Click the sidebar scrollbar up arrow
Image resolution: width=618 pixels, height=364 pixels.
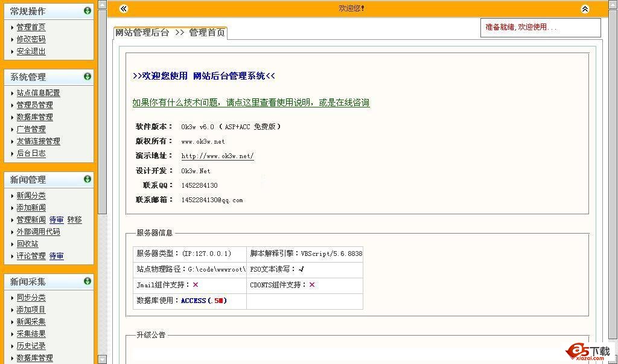point(103,5)
